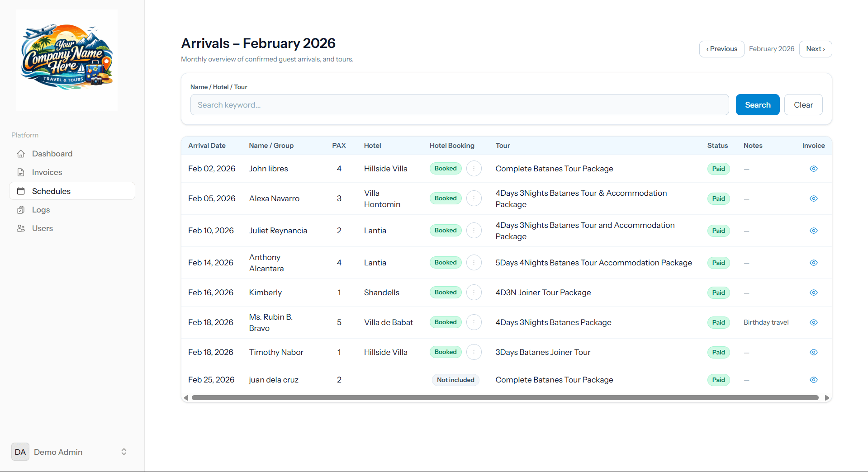Select the Invoices icon in the sidebar
The width and height of the screenshot is (868, 472).
tap(21, 172)
